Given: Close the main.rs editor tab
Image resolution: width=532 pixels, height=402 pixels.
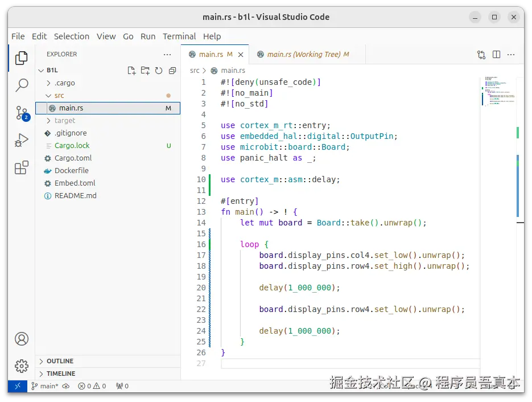Looking at the screenshot, I should [x=241, y=54].
